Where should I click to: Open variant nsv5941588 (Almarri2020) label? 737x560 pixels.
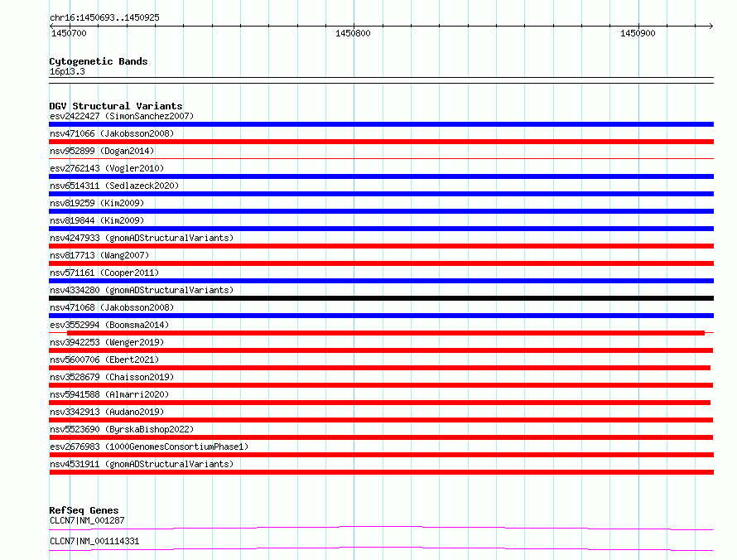[x=109, y=394]
